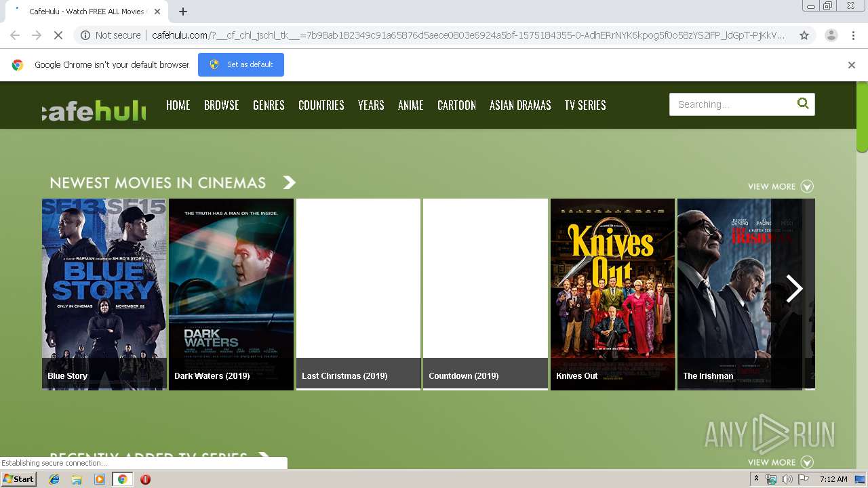Viewport: 868px width, 488px height.
Task: View site information for Not secure
Action: coord(111,35)
